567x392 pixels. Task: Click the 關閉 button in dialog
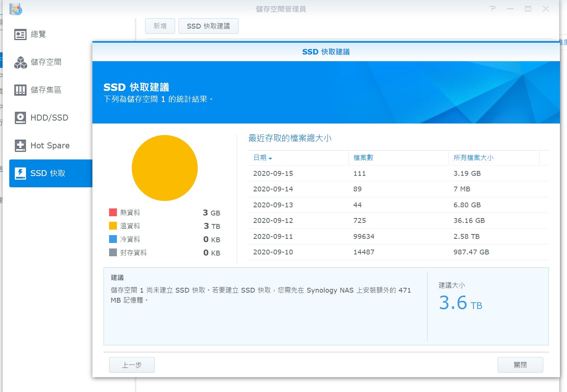(x=520, y=365)
